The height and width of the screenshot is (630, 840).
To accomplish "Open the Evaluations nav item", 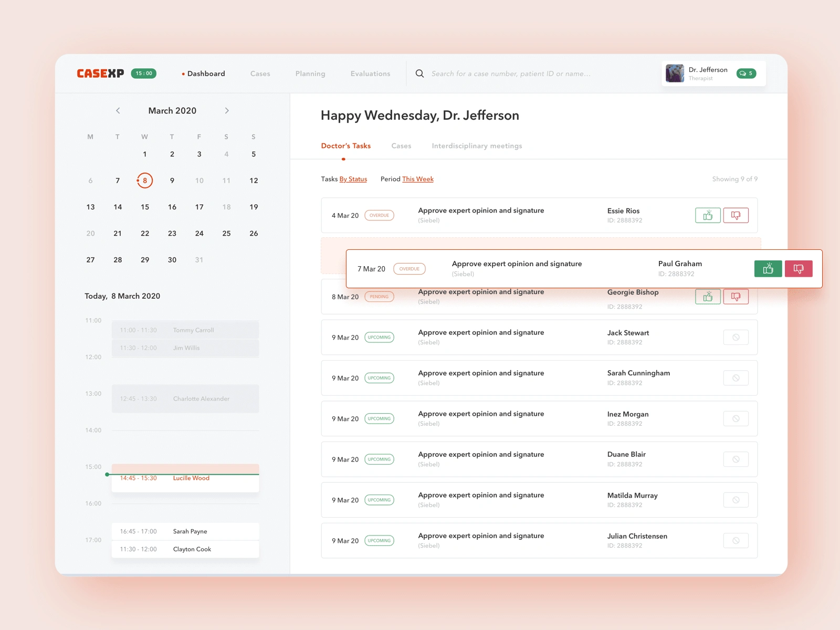I will point(371,73).
